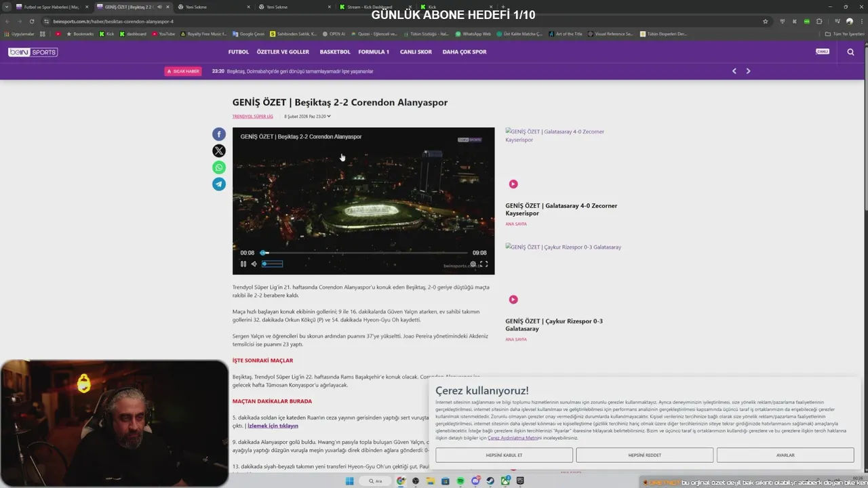Adjust the video volume slider
The image size is (868, 488).
(x=273, y=264)
